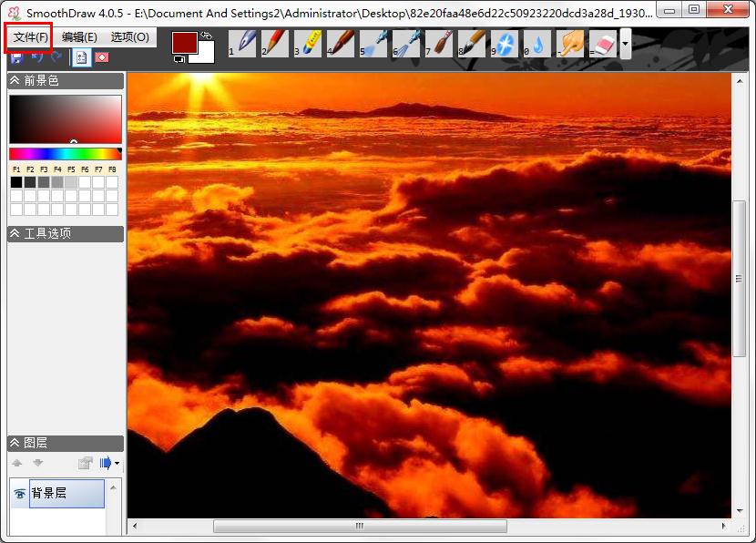Select the 背景层 layer entry
Viewport: 756px width, 543px height.
pyautogui.click(x=66, y=494)
